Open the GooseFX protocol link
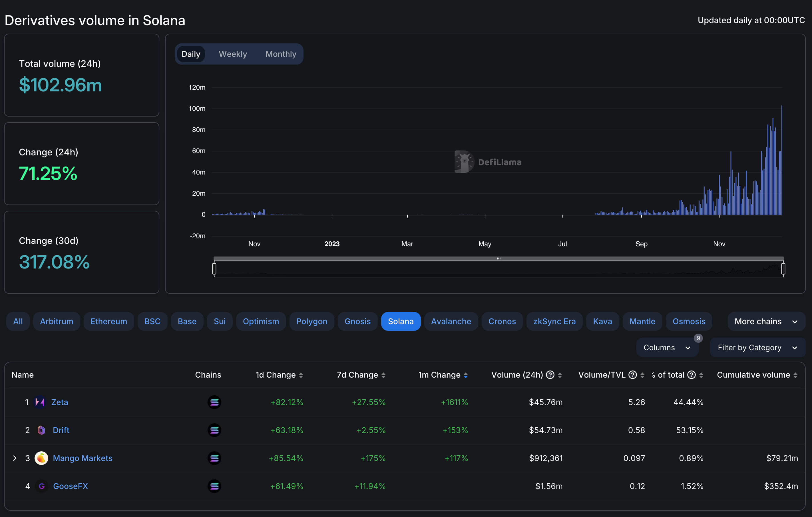Viewport: 812px width, 517px height. click(x=71, y=486)
